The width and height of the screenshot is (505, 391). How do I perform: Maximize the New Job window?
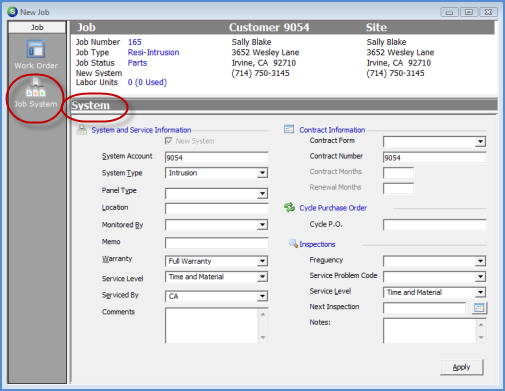coord(469,12)
